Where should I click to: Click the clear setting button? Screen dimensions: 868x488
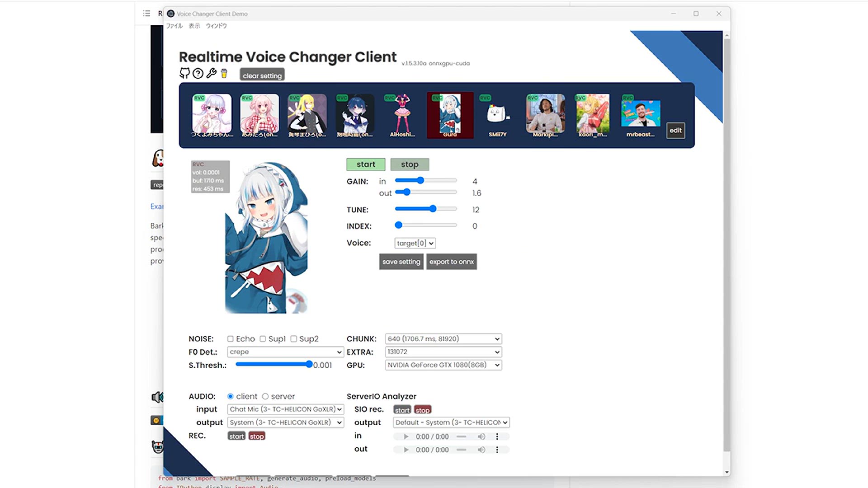262,75
